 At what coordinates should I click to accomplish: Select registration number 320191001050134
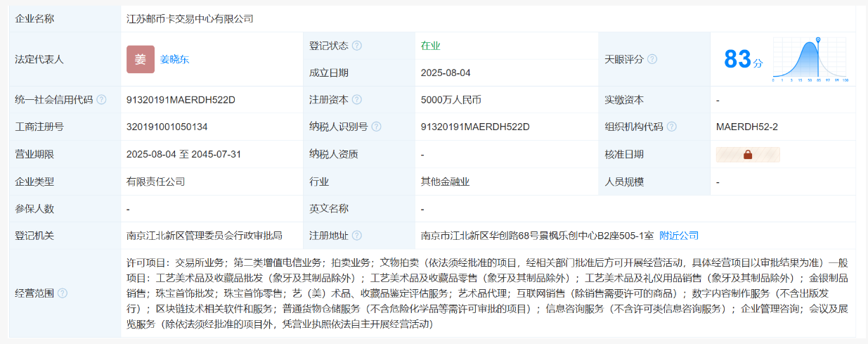tap(167, 127)
